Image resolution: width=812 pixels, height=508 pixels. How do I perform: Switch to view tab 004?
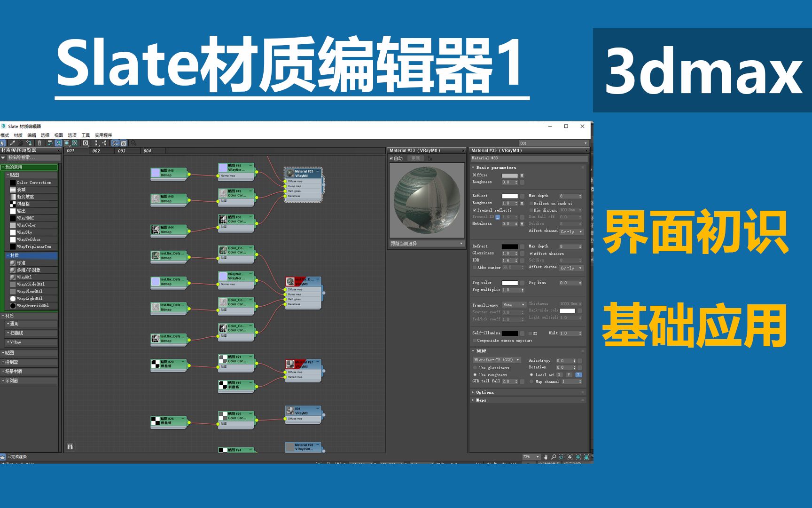pos(147,151)
